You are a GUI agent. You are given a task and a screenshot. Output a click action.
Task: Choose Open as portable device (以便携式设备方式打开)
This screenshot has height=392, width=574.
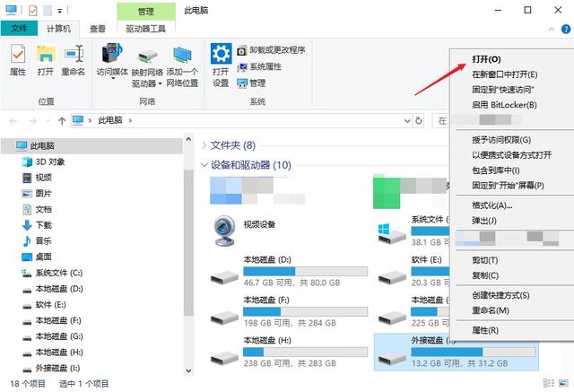(x=511, y=155)
